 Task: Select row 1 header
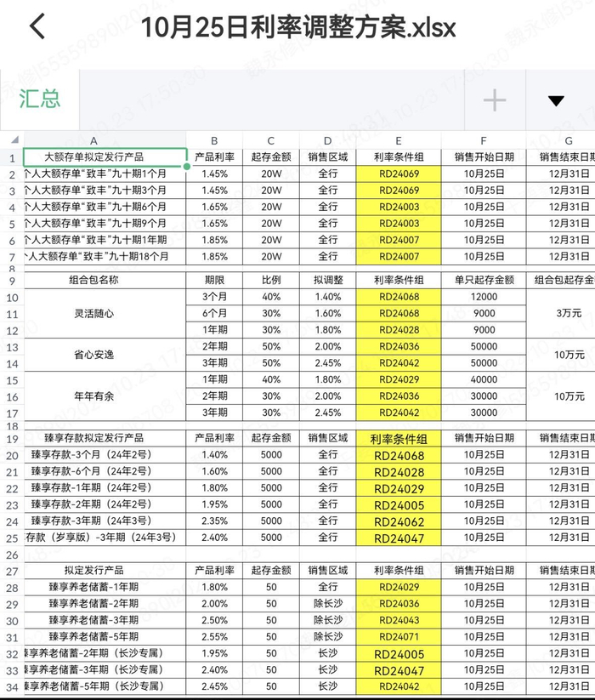[12, 157]
